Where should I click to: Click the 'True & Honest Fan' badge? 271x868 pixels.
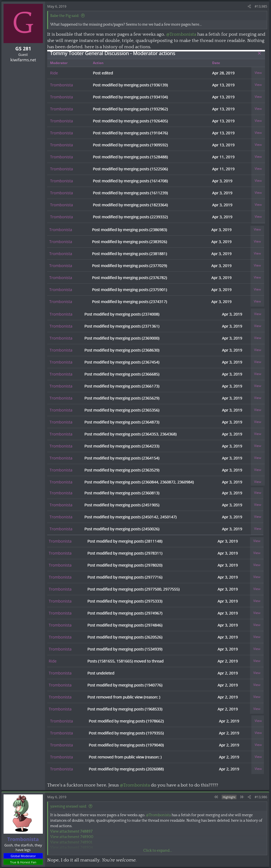click(x=23, y=862)
